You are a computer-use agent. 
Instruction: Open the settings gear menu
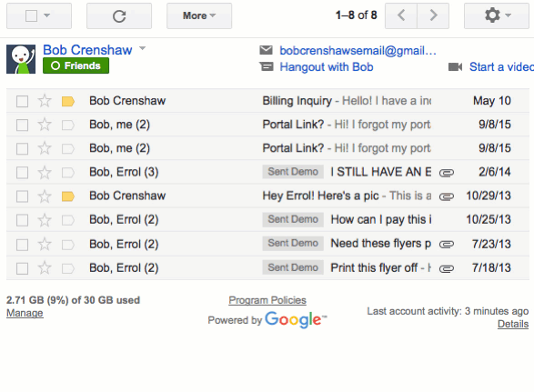(496, 15)
